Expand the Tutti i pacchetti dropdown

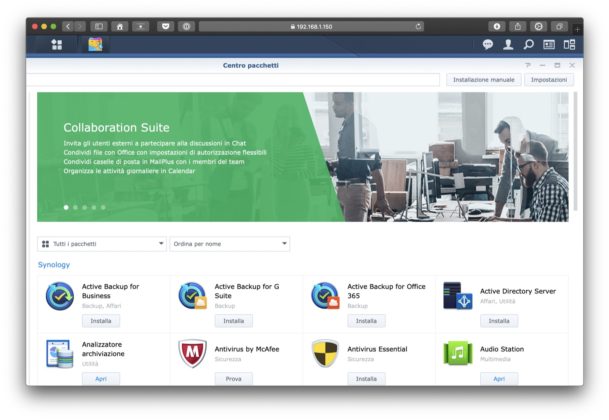click(102, 244)
